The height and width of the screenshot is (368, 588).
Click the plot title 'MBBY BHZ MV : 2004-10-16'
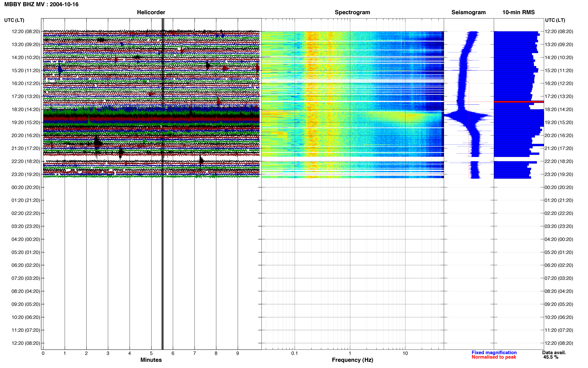point(41,4)
